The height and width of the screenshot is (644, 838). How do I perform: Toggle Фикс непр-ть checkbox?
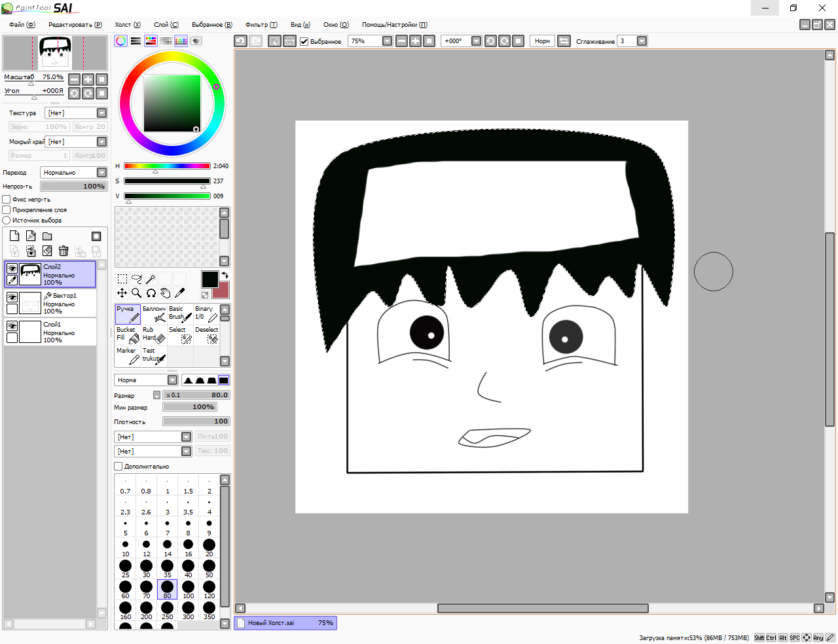pos(7,200)
